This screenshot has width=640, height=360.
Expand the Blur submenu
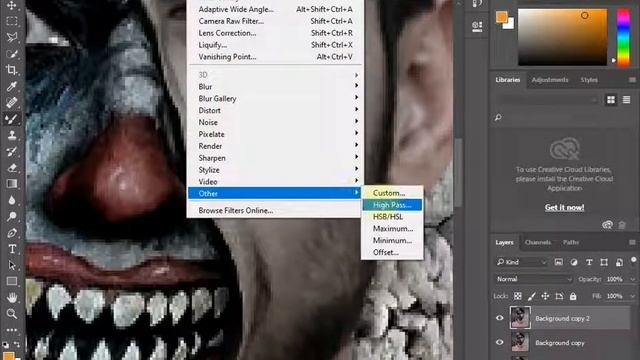[275, 87]
